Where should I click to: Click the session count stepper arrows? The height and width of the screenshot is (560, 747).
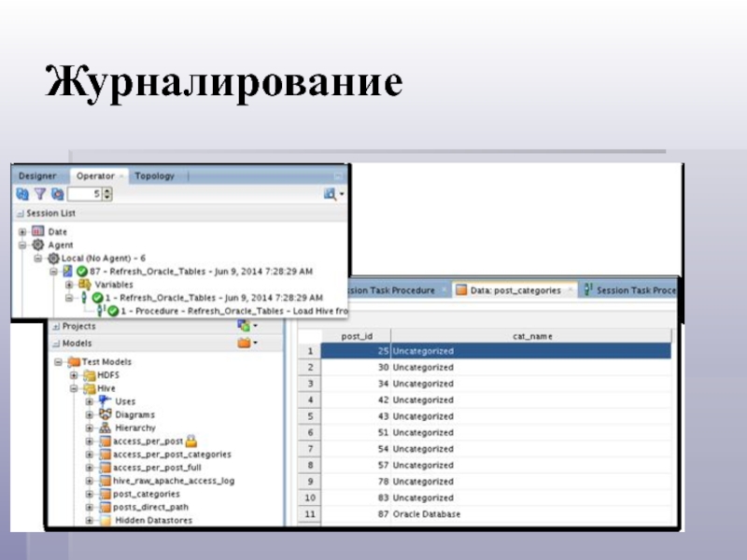(106, 194)
